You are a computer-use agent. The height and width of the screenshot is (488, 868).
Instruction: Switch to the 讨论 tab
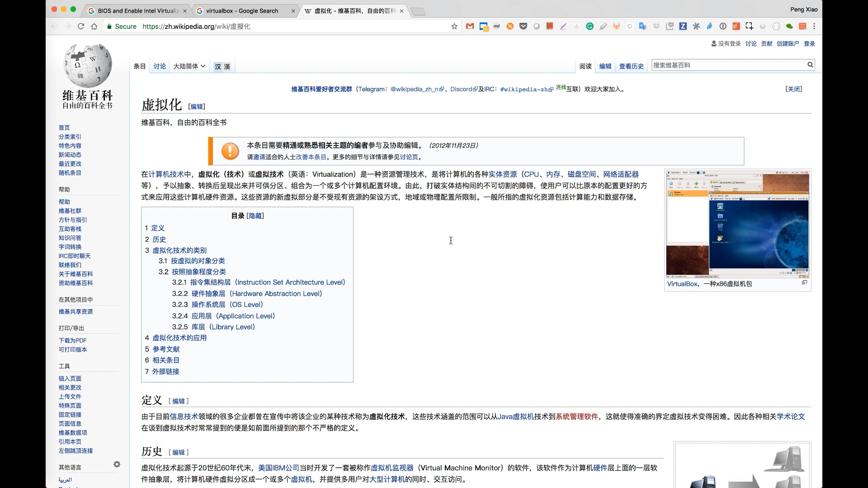pyautogui.click(x=159, y=66)
